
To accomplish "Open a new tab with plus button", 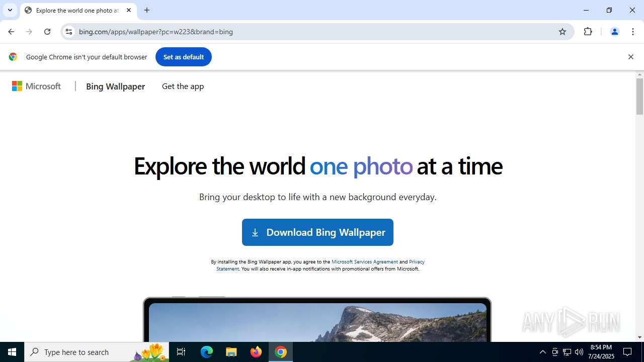I will [x=147, y=10].
